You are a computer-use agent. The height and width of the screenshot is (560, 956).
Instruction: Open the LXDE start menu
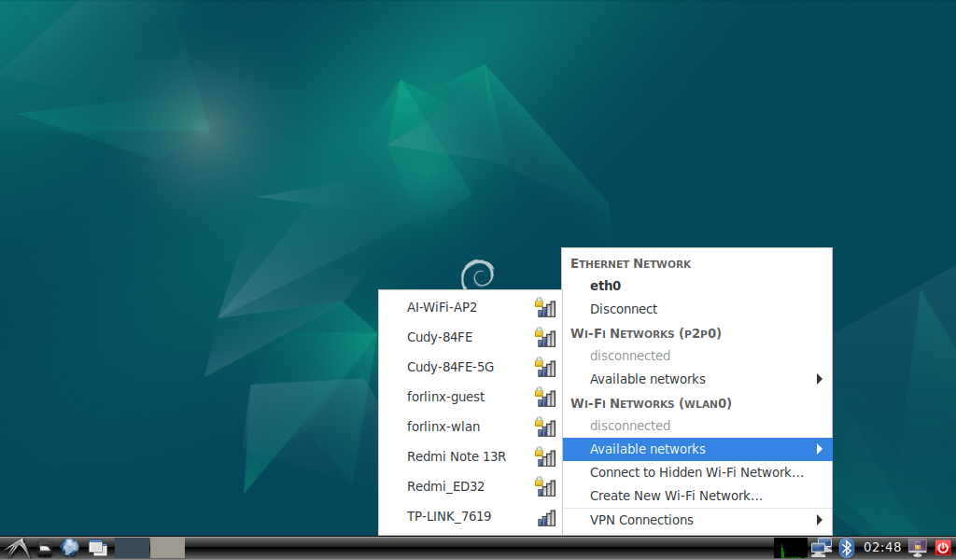click(17, 548)
